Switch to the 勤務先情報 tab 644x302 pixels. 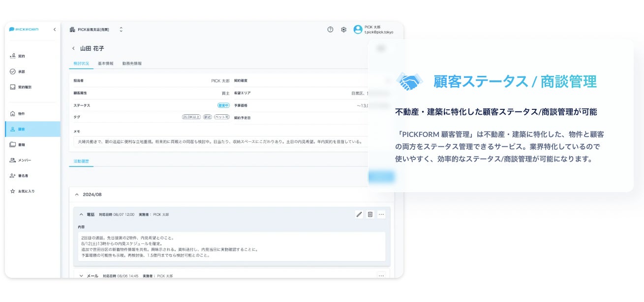(132, 64)
